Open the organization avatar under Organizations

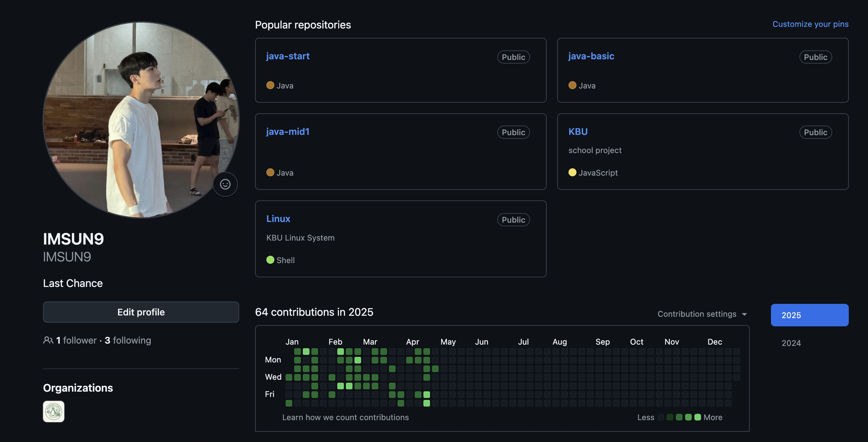54,411
